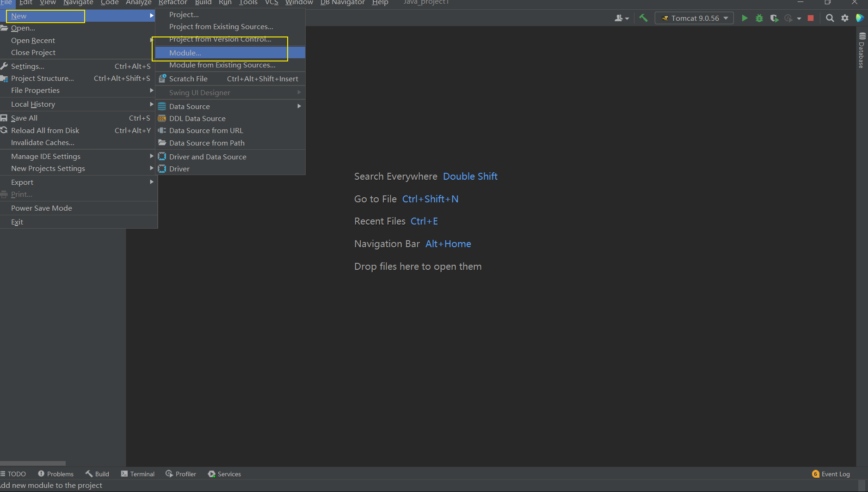Click the horizontal scrollbar in project panel
Screen dimensions: 868x492
33,463
